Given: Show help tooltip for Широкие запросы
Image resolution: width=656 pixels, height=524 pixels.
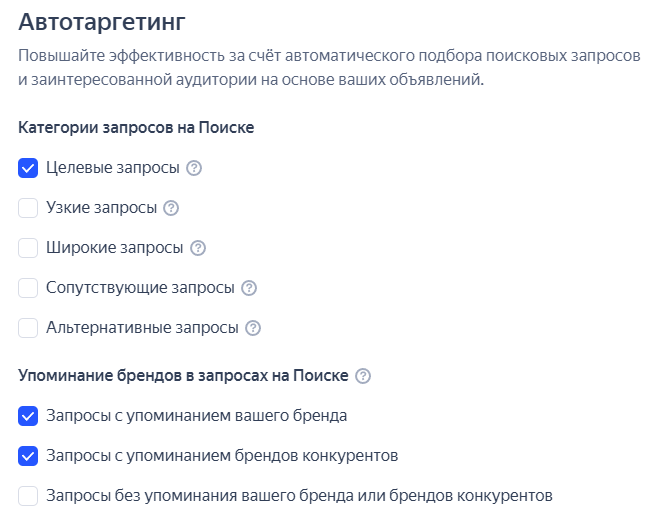Looking at the screenshot, I should [x=198, y=248].
